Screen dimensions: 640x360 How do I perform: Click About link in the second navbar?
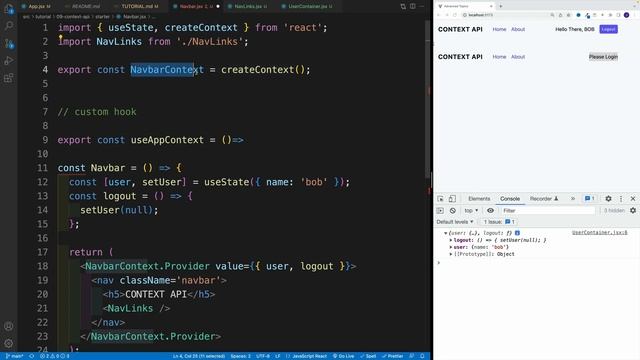point(518,57)
